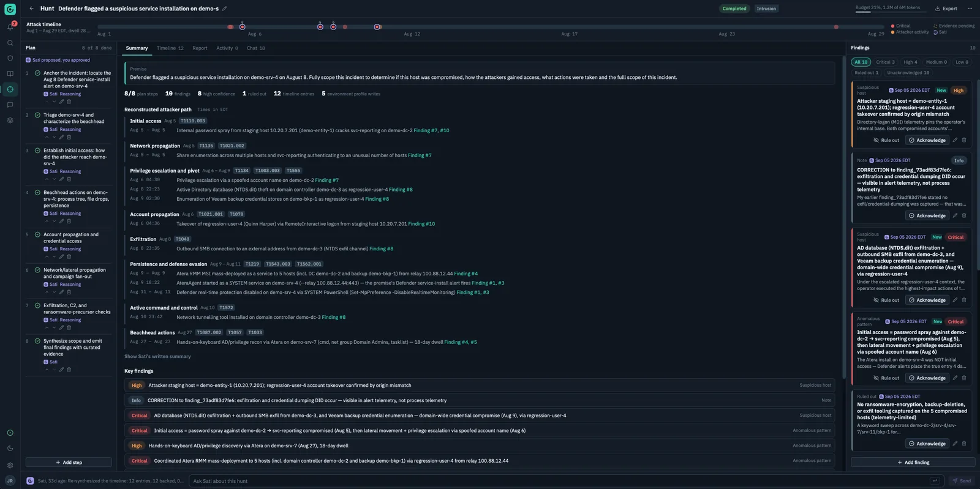Switch to the Activity 0 tab
Screen dimensions: 980x489
227,48
